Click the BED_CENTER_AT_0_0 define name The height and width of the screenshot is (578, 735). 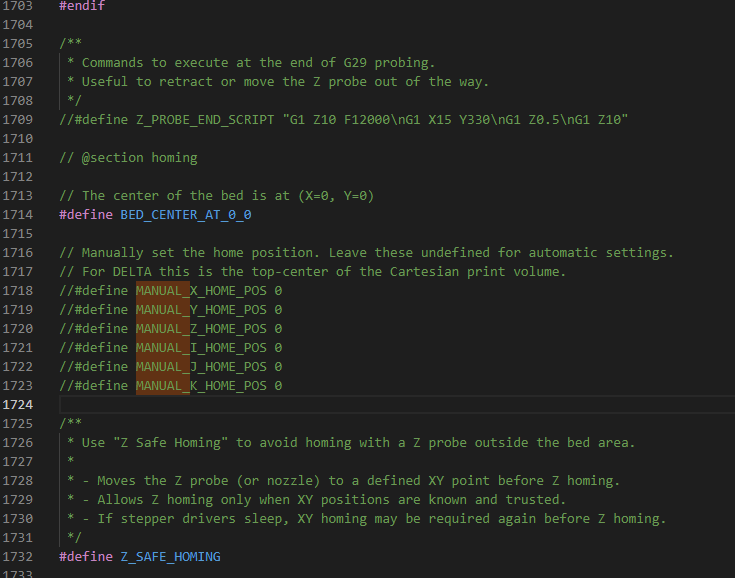[186, 215]
